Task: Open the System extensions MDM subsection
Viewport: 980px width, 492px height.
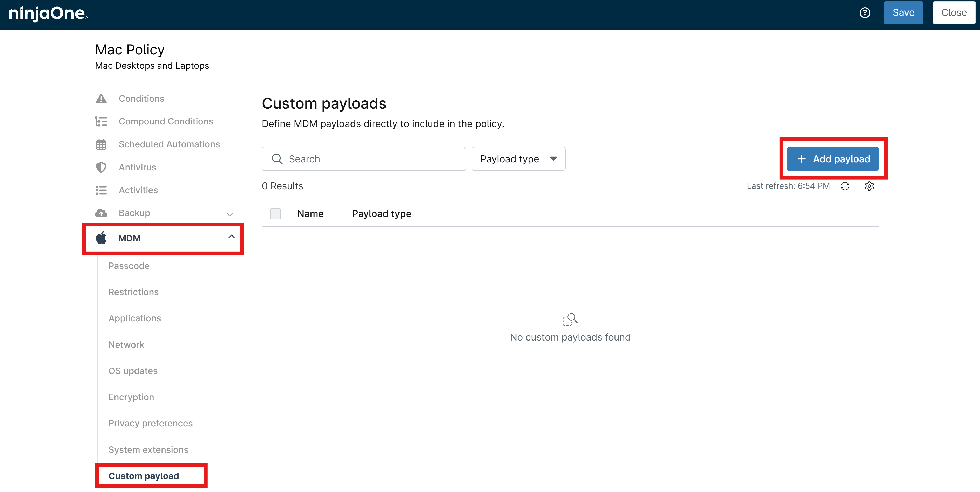Action: (148, 449)
